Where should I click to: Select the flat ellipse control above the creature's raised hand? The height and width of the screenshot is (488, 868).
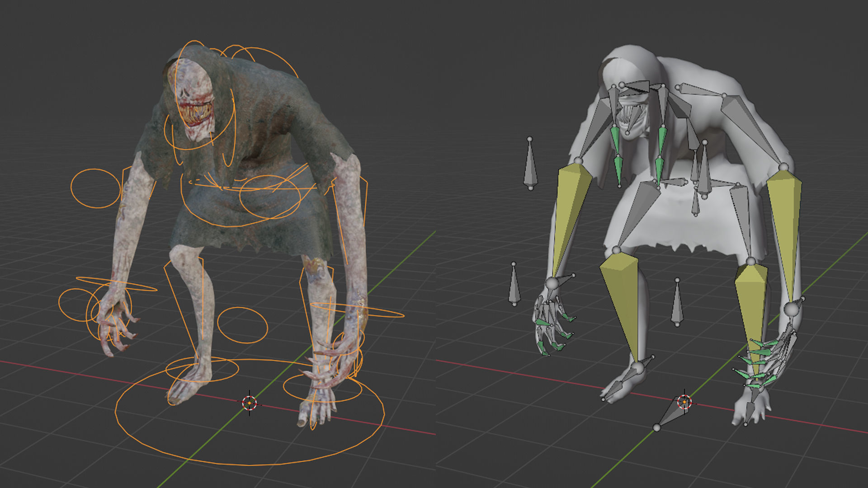(x=117, y=284)
